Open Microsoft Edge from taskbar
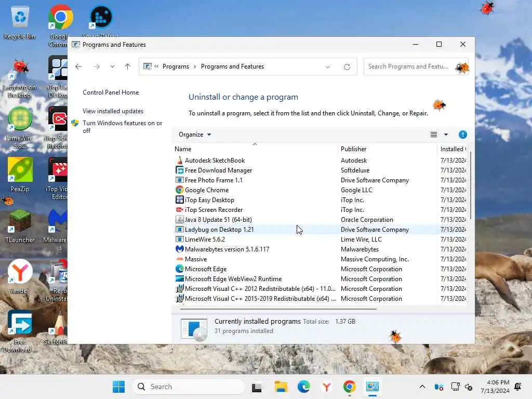The width and height of the screenshot is (532, 399). click(x=303, y=387)
